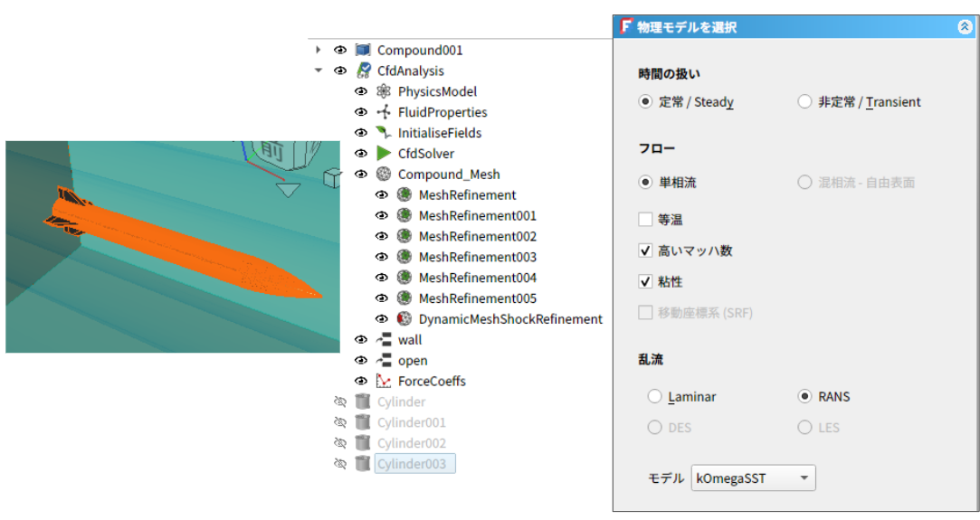Screen dimensions: 980x520
Task: Click the green CfdSolver play icon
Action: 383,154
